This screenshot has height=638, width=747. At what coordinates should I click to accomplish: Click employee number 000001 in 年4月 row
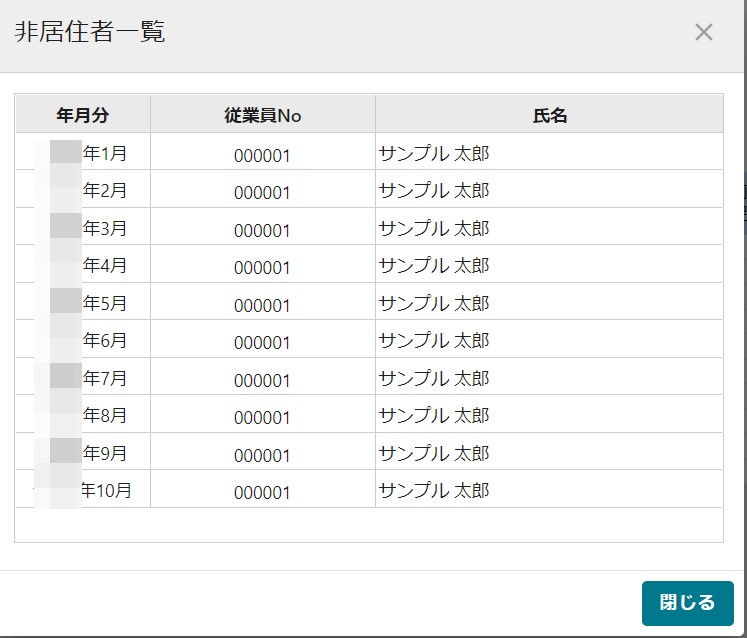pos(262,268)
